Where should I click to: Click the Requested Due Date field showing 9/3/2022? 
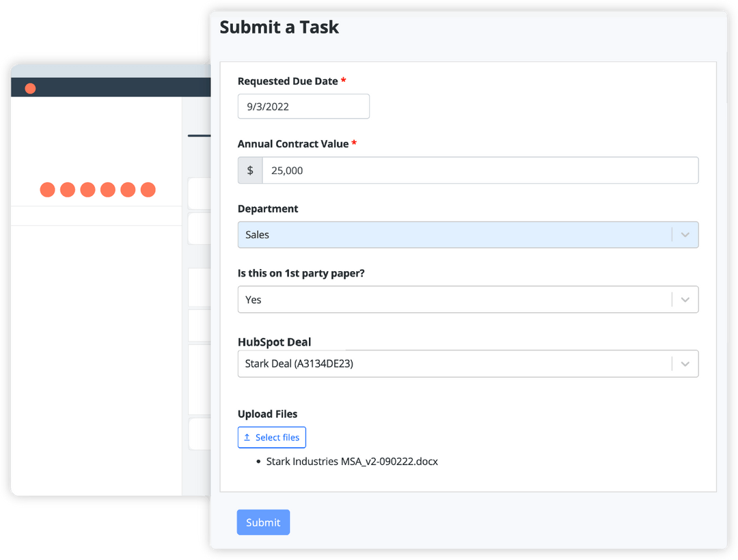303,106
